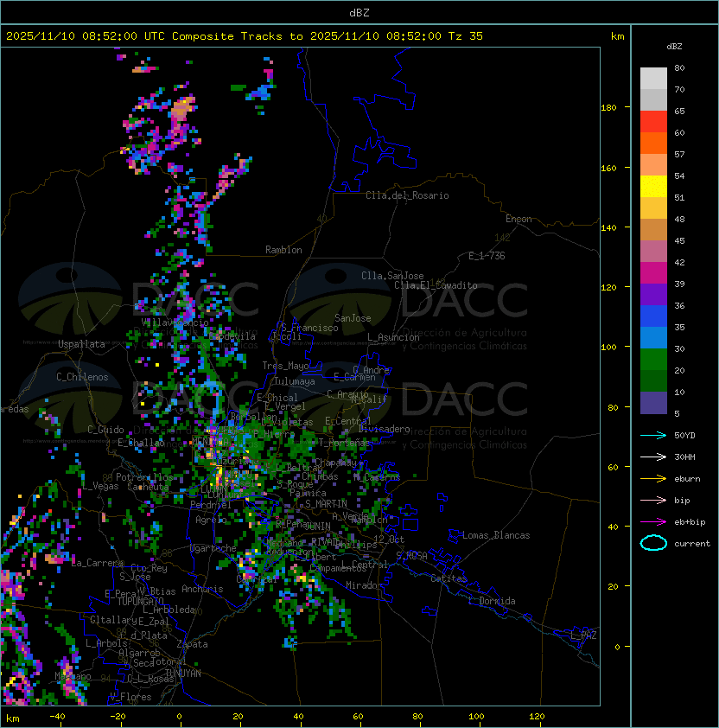
Task: Click the 'S_Francisco' map label
Action: tap(309, 328)
